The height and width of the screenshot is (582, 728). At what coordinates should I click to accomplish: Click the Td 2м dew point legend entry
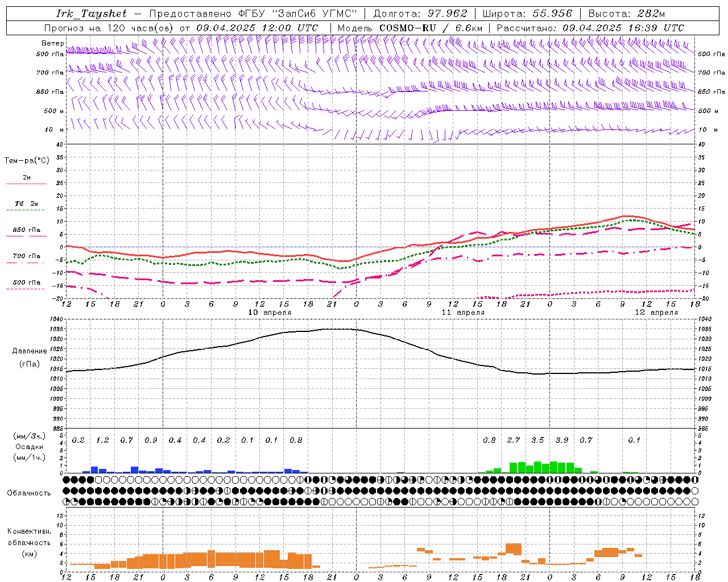point(27,203)
